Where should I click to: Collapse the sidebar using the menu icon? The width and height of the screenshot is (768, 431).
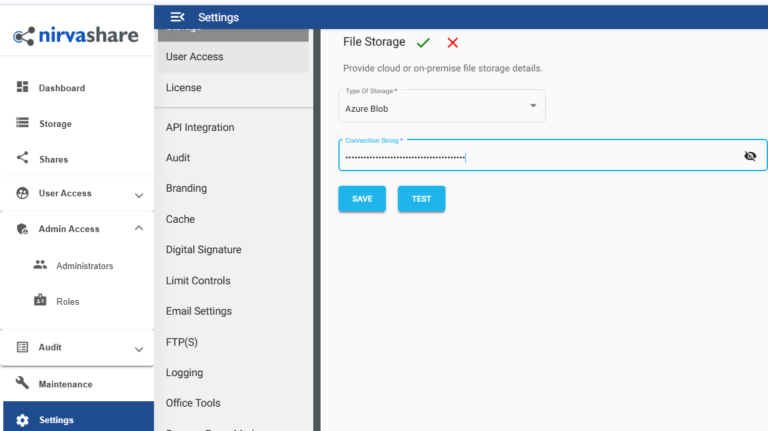177,17
